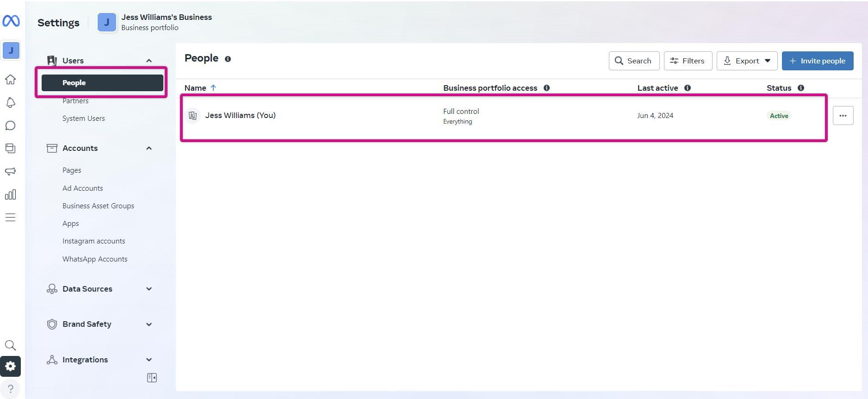Image resolution: width=868 pixels, height=399 pixels.
Task: Open the Filters button
Action: (x=688, y=61)
